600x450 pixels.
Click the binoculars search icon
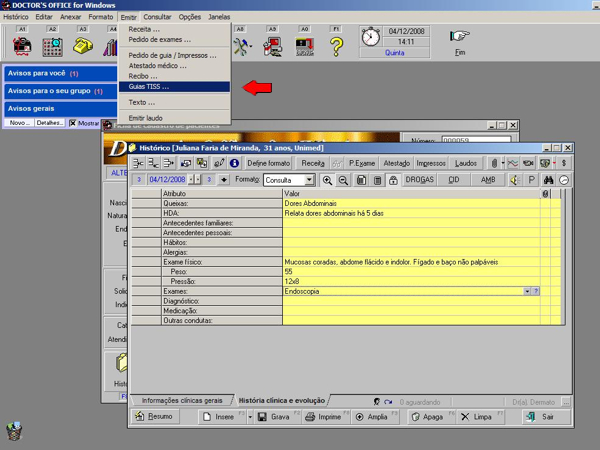click(x=548, y=180)
